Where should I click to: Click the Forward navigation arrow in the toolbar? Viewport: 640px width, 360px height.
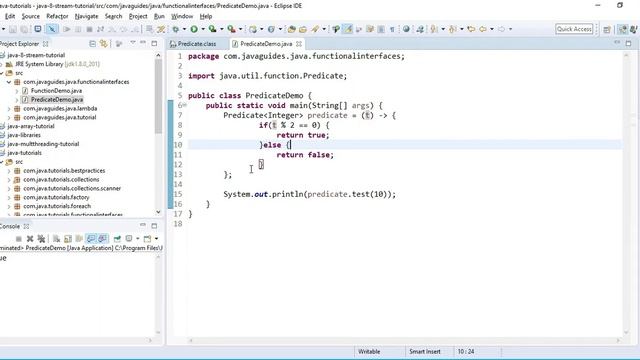[x=502, y=29]
